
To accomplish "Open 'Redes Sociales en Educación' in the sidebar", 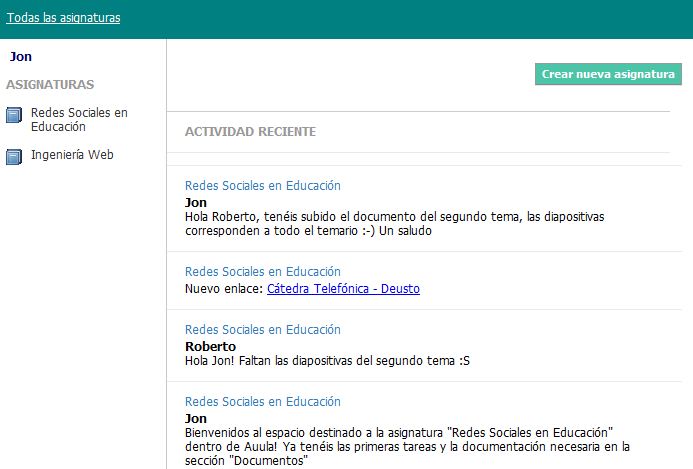I will (79, 119).
